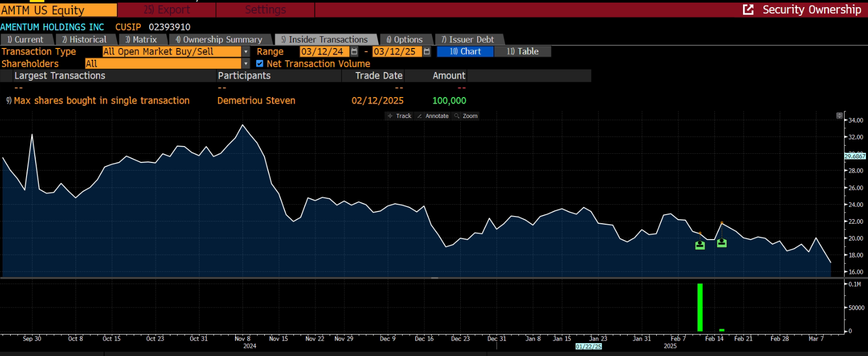Open the Security Ownership pop-out icon
Screen dimensions: 868x356
(748, 10)
